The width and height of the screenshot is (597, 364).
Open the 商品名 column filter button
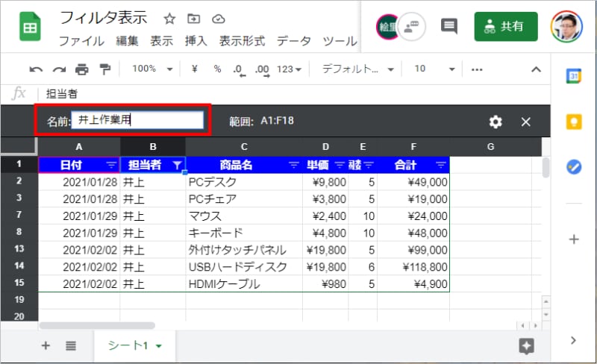[293, 166]
